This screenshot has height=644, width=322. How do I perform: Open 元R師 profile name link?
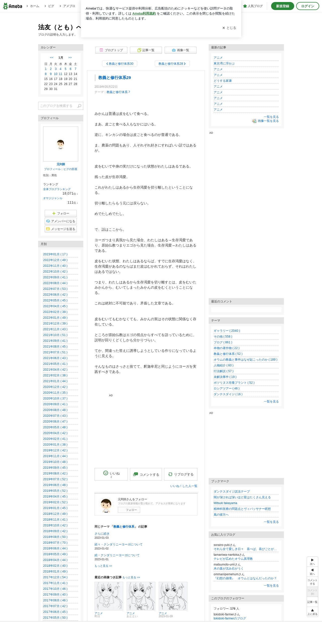61,164
